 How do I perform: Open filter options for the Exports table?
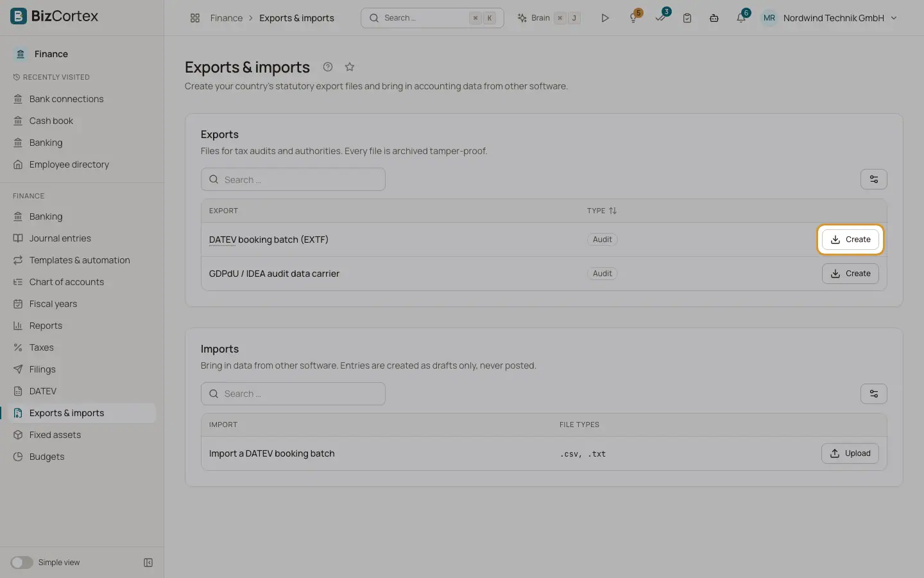point(874,179)
